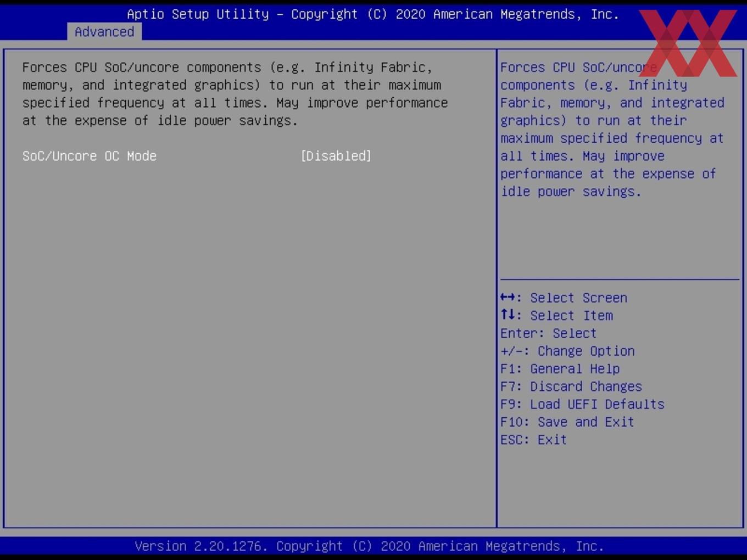Click the 'F10: Save and Exit' hint

click(x=567, y=422)
